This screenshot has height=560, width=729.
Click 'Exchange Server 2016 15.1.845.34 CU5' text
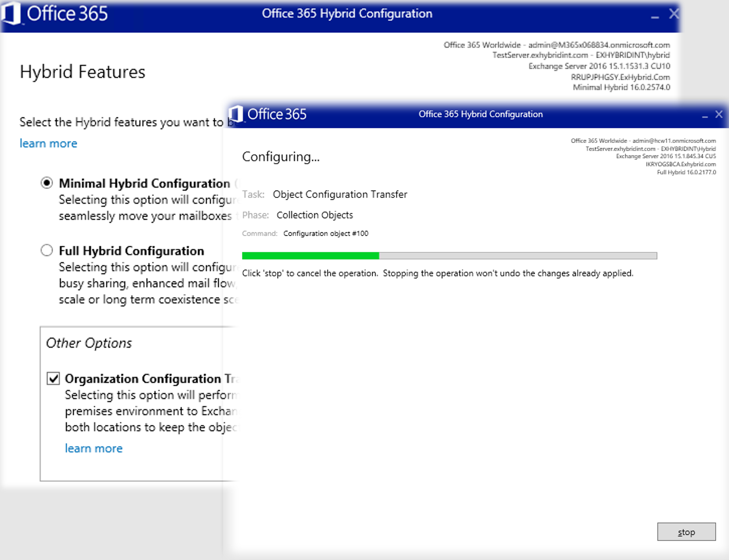point(666,156)
